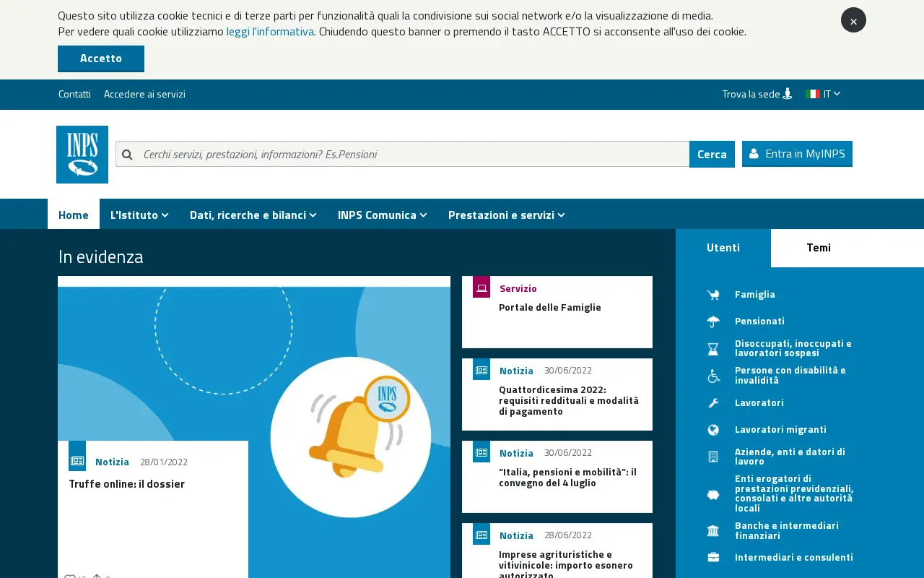Click the Lavoratori wrench icon
924x578 pixels.
(x=713, y=402)
